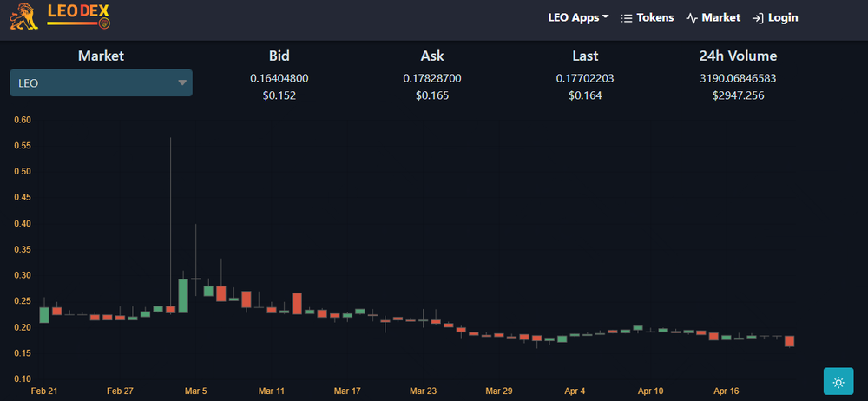Click the Apr 16 date axis label
Viewport: 868px width, 401px height.
point(727,391)
